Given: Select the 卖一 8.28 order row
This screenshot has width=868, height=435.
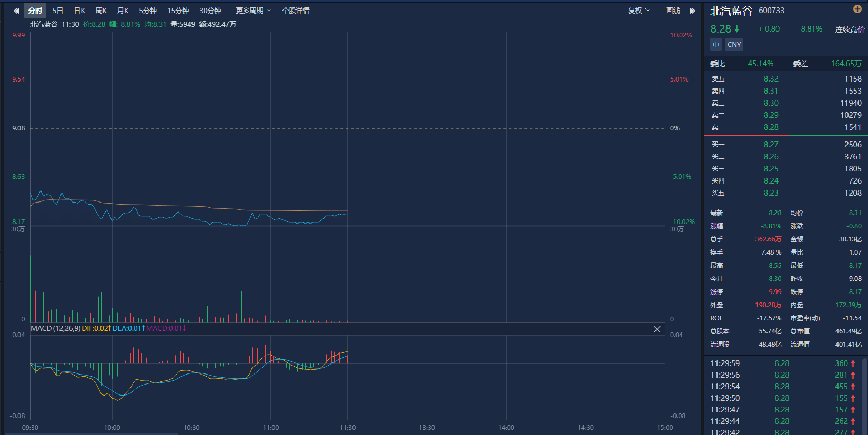Looking at the screenshot, I should [785, 127].
